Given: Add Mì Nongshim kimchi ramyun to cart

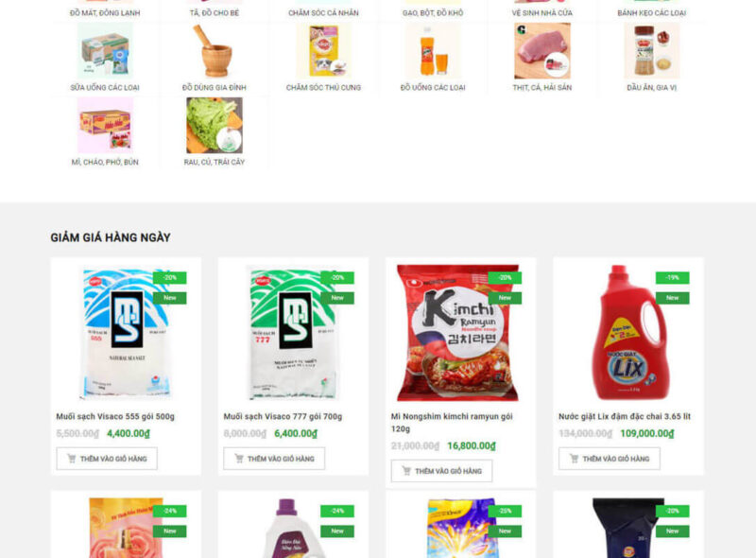Looking at the screenshot, I should pyautogui.click(x=441, y=471).
